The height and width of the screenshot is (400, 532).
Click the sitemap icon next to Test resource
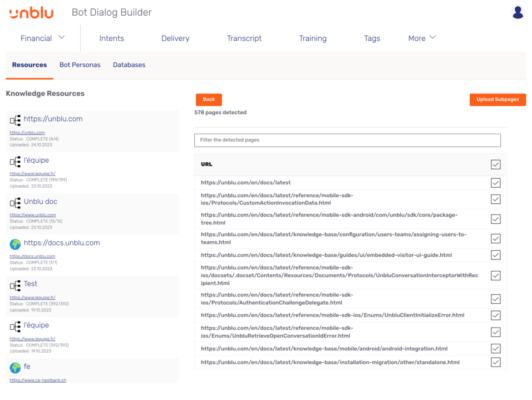tap(15, 284)
